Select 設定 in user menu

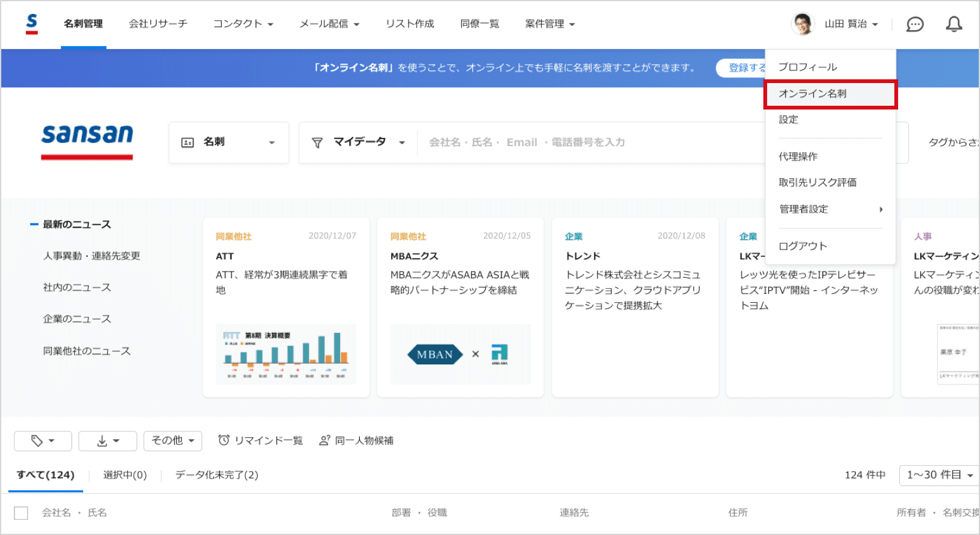(830, 120)
